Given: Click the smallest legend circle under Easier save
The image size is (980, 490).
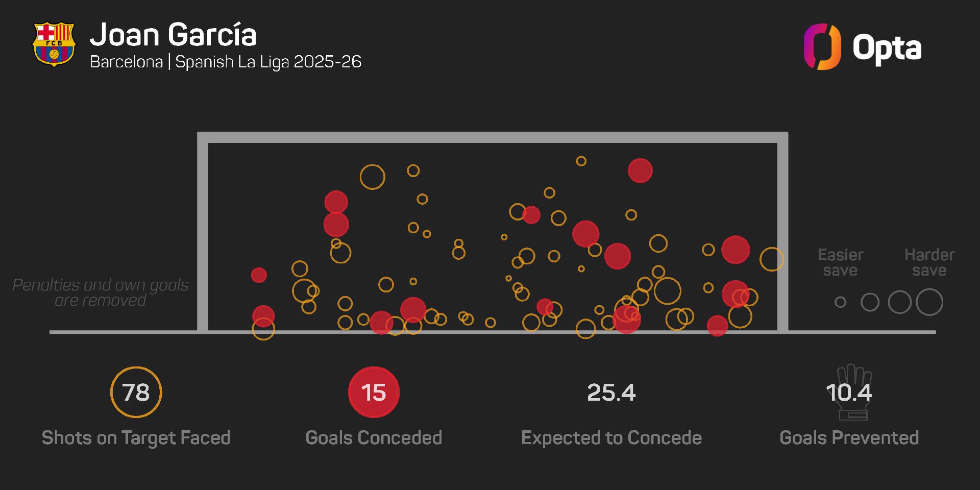Looking at the screenshot, I should click(x=840, y=302).
